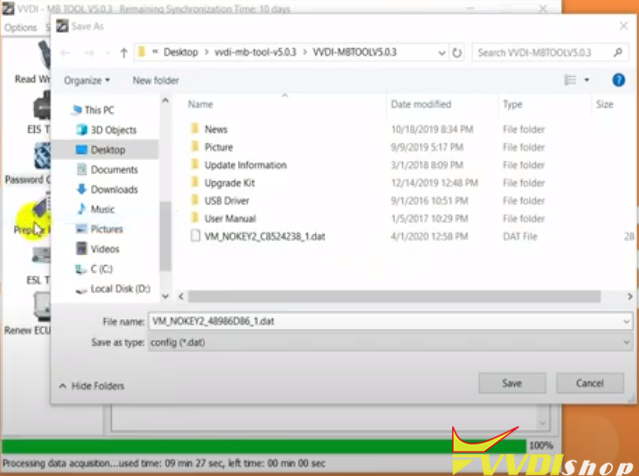This screenshot has width=639, height=476.
Task: Select Local Disk (D:) drive
Action: (113, 289)
